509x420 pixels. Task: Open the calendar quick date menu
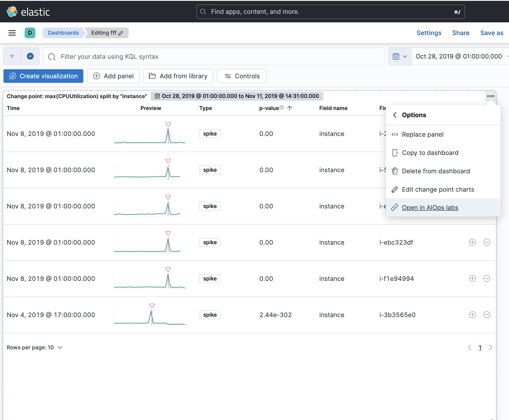[400, 56]
